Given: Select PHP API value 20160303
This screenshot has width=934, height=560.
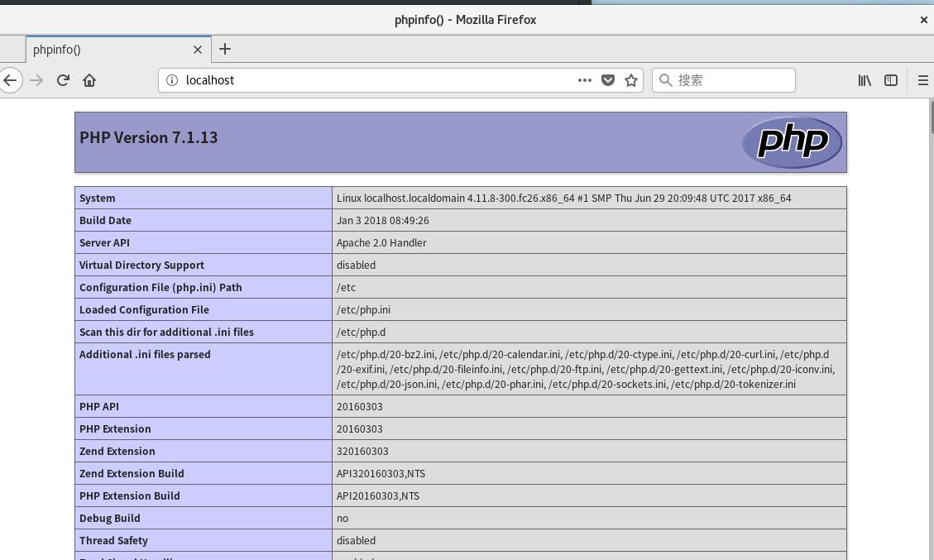Looking at the screenshot, I should pyautogui.click(x=359, y=407).
